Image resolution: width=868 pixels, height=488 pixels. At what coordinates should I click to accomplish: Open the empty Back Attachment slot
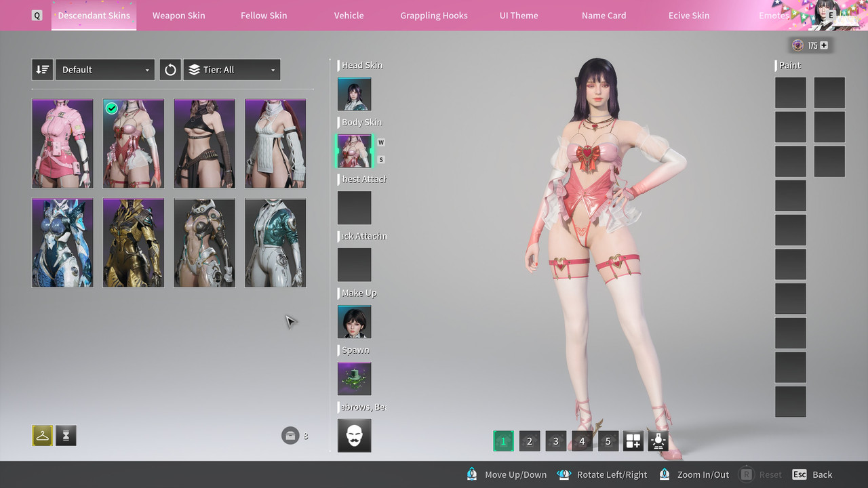pos(354,265)
